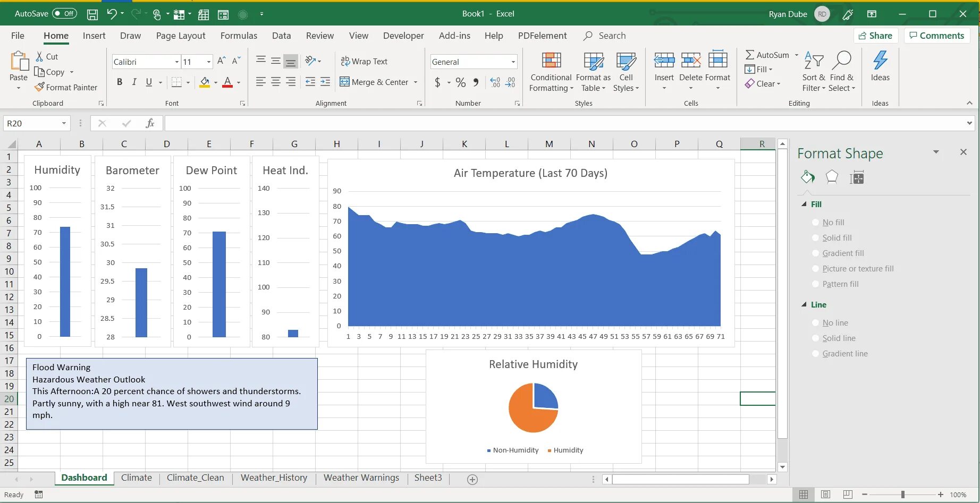Click Increase Decimal icon

tap(495, 82)
